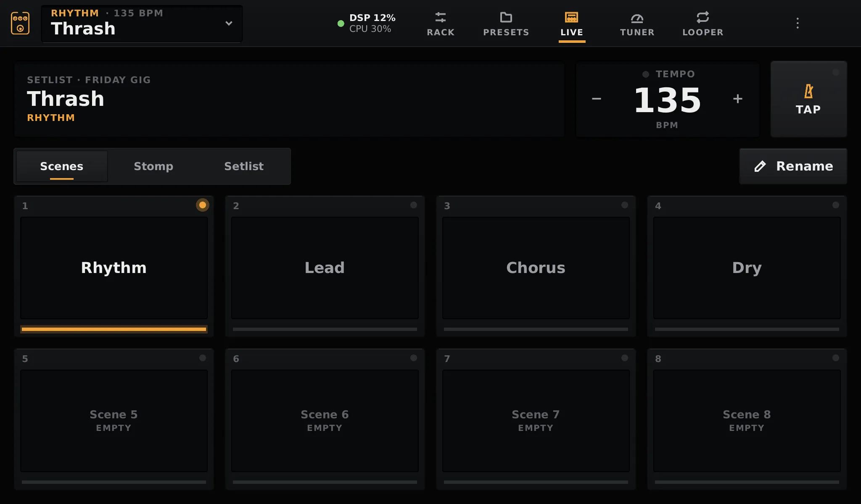861x504 pixels.
Task: Toggle the LED indicator on scene 5
Action: [203, 358]
